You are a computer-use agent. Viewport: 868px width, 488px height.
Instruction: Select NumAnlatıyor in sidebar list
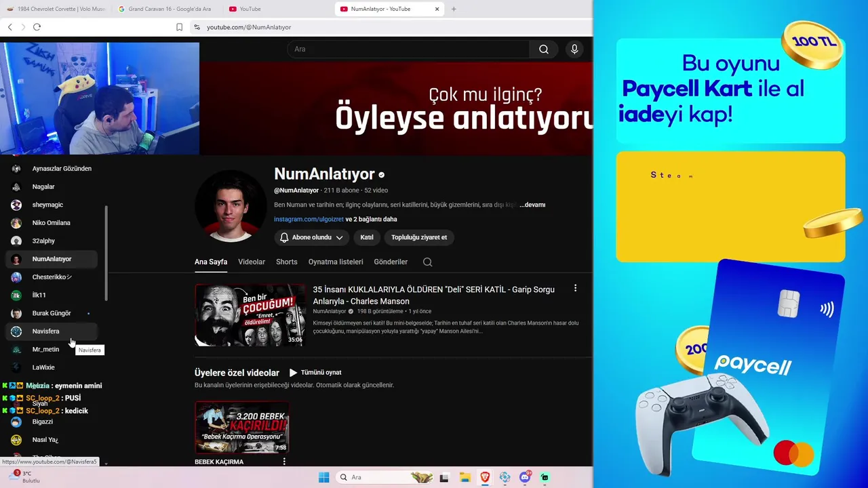pyautogui.click(x=52, y=259)
